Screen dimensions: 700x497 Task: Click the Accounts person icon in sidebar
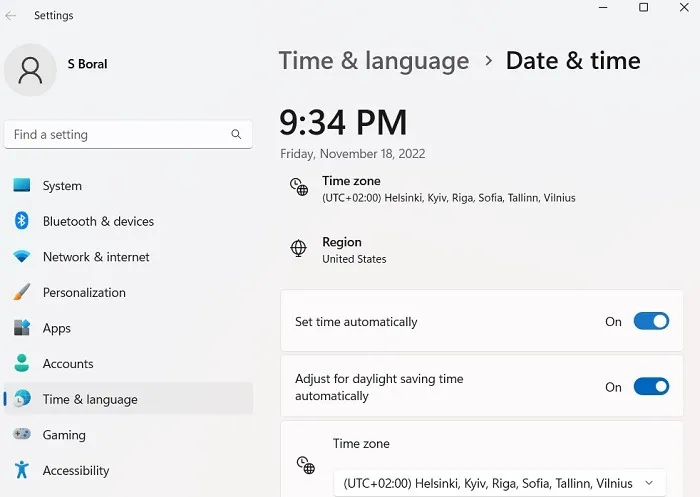(x=21, y=363)
